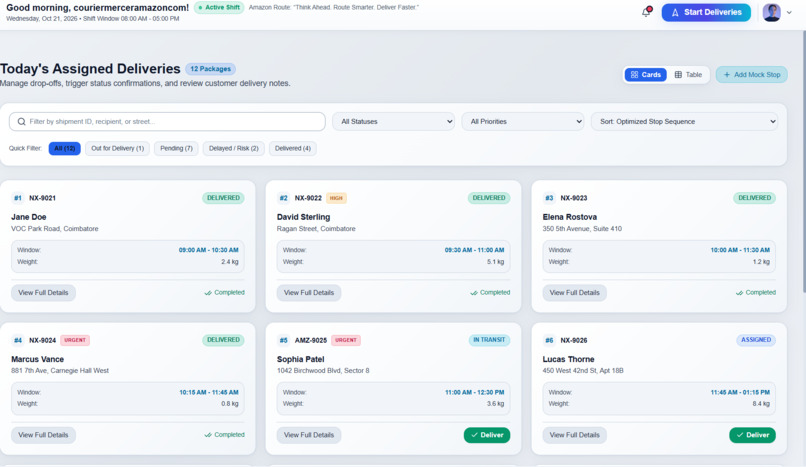Select Delivered (4) quick filter
Image resolution: width=806 pixels, height=467 pixels.
pos(292,148)
